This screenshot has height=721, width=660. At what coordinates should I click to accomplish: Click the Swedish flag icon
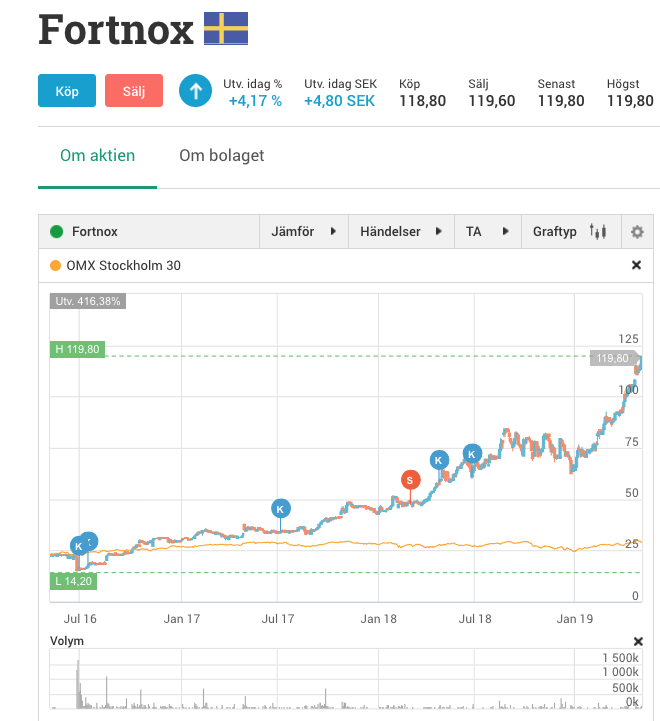(x=226, y=29)
